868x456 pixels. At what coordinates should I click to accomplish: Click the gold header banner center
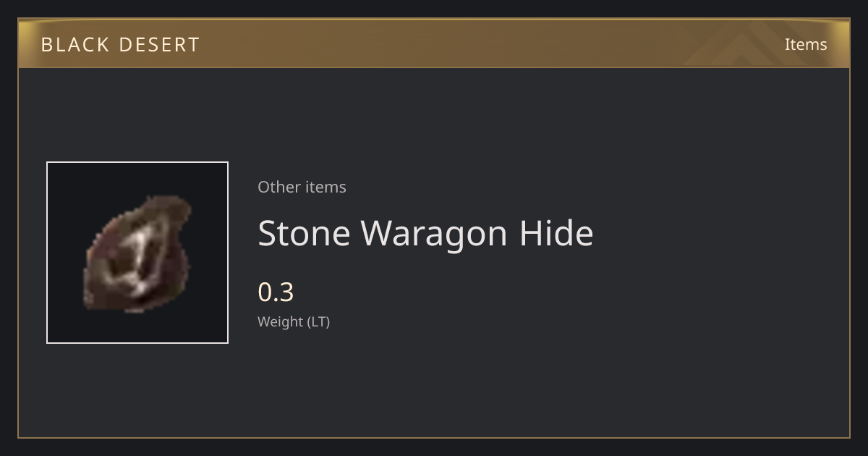434,43
